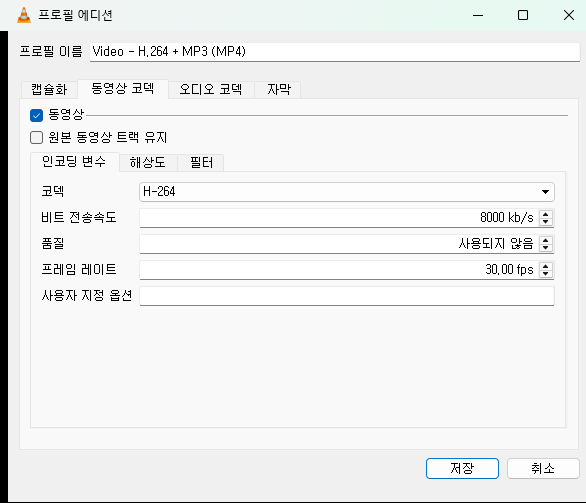This screenshot has height=503, width=586.
Task: Decrease 품질 value with down arrow
Action: pyautogui.click(x=546, y=248)
